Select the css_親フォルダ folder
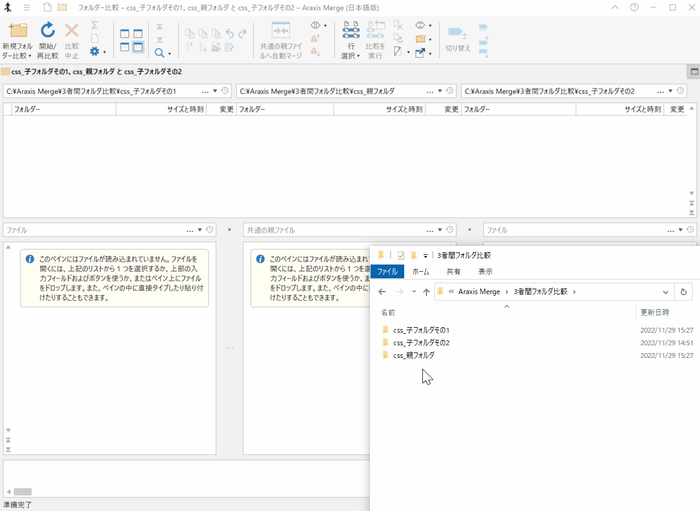This screenshot has width=700, height=511. [413, 355]
